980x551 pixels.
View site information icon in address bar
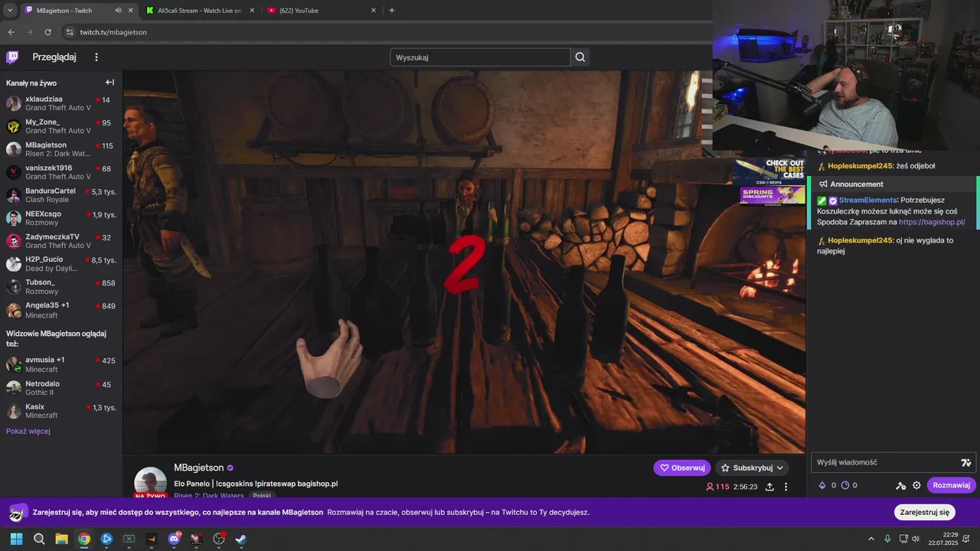(70, 32)
